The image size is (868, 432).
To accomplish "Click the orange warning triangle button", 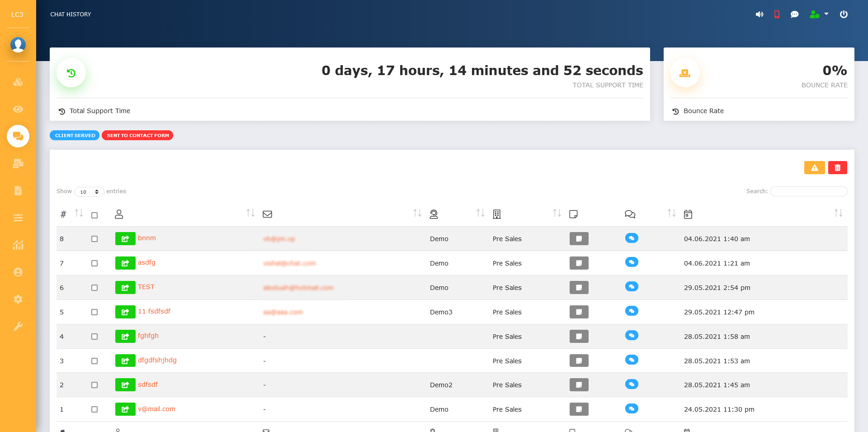I will tap(814, 168).
